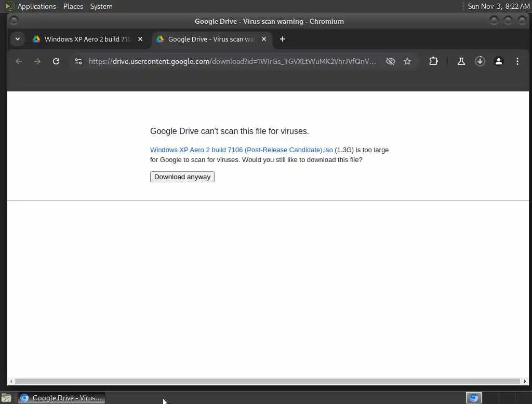Open the profile account icon
532x404 pixels.
pyautogui.click(x=498, y=61)
